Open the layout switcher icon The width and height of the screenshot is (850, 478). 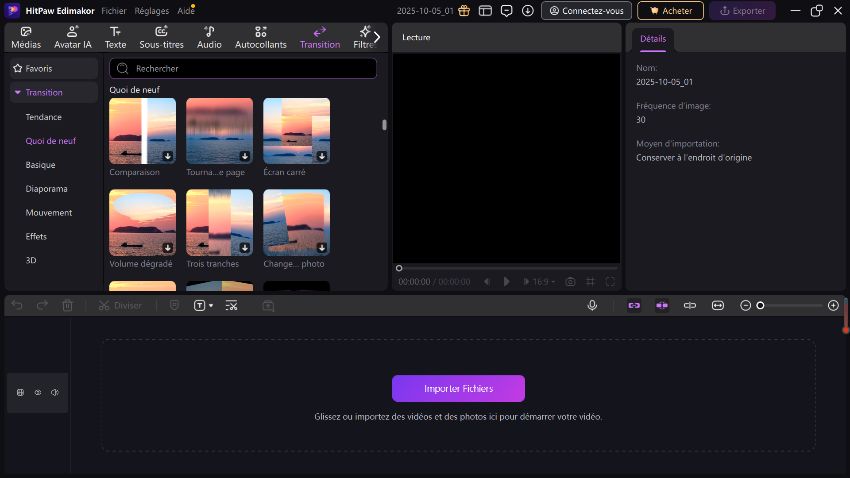click(485, 10)
